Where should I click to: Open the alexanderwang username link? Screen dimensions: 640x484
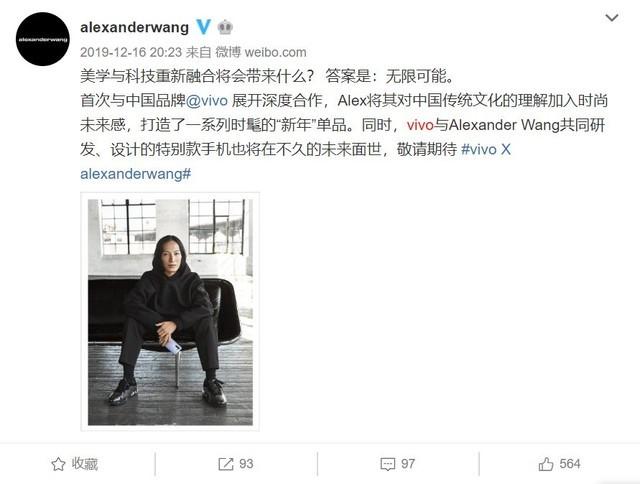pyautogui.click(x=134, y=27)
